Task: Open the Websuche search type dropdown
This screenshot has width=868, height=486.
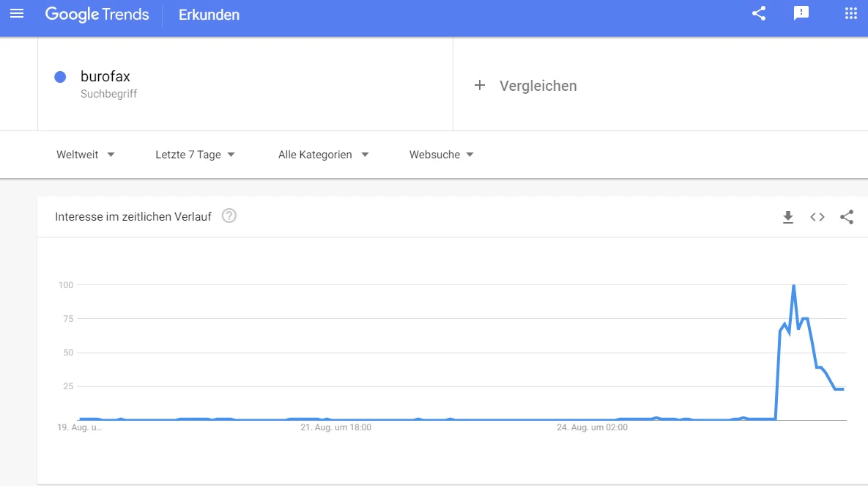Action: coord(441,155)
